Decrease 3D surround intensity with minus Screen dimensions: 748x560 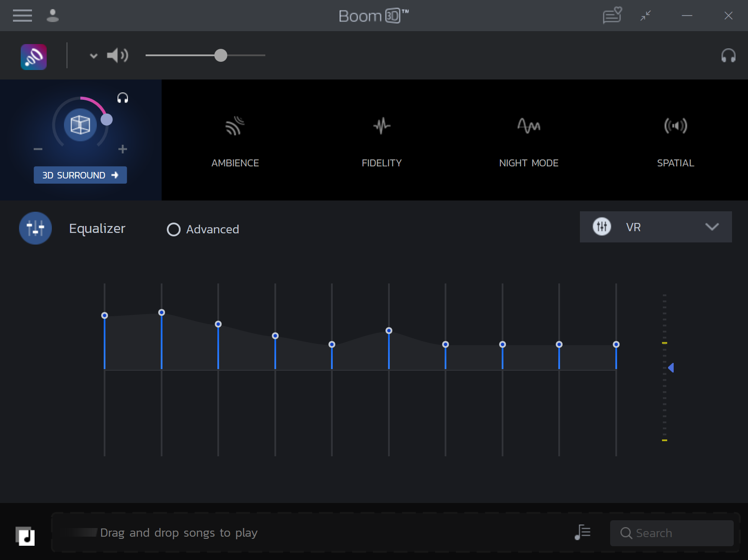coord(38,149)
